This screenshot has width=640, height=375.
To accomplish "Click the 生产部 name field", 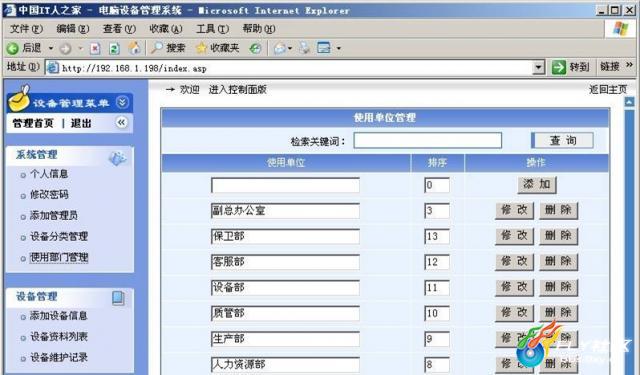I will tap(285, 339).
